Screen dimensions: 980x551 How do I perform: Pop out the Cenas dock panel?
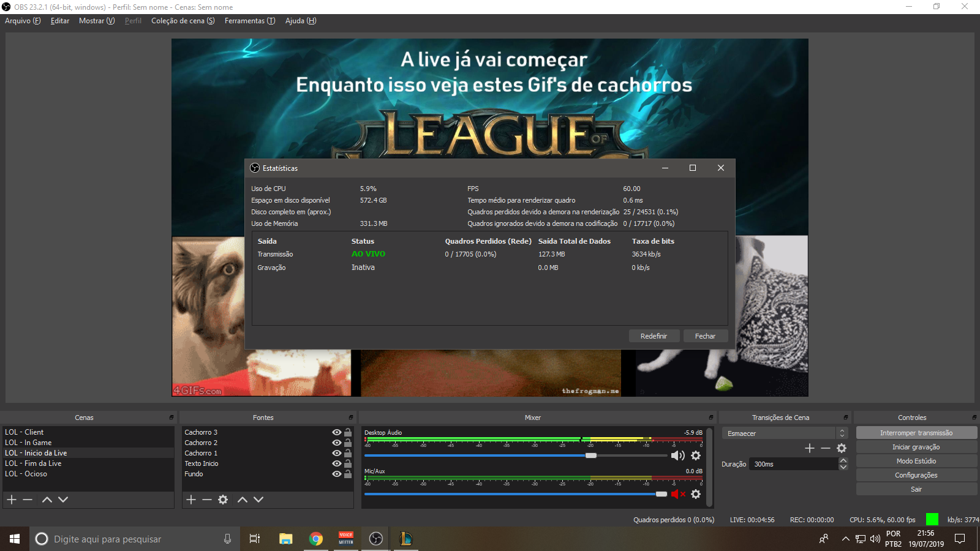tap(171, 418)
